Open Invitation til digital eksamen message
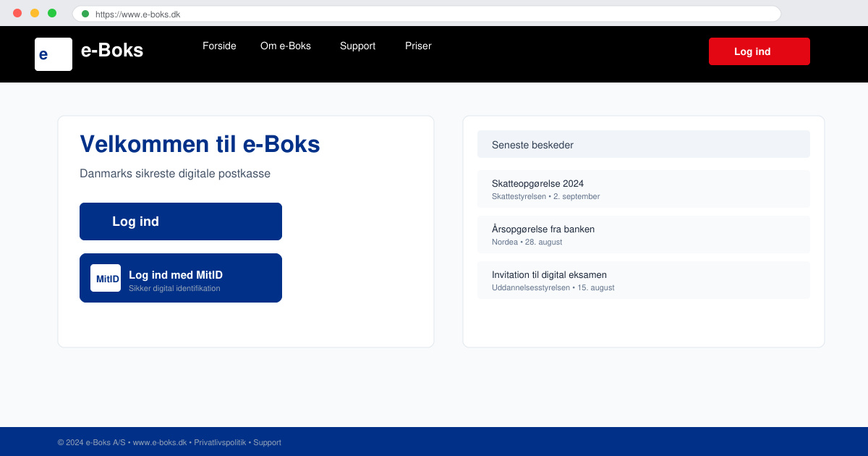The height and width of the screenshot is (456, 868). [x=644, y=280]
